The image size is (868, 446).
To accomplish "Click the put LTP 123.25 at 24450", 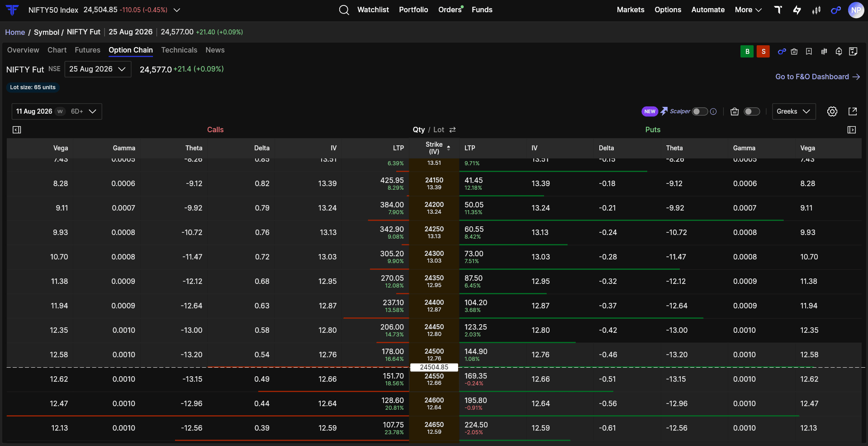I will (476, 327).
